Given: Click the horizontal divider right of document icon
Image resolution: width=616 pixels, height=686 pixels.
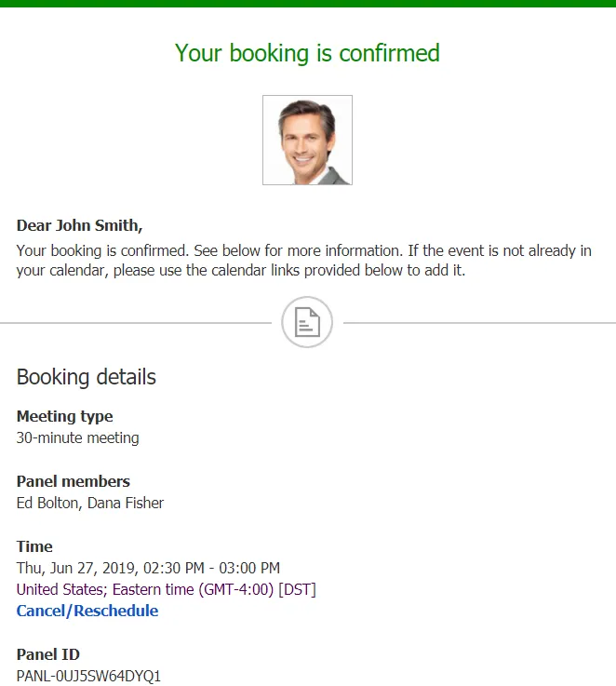Looking at the screenshot, I should pos(479,323).
